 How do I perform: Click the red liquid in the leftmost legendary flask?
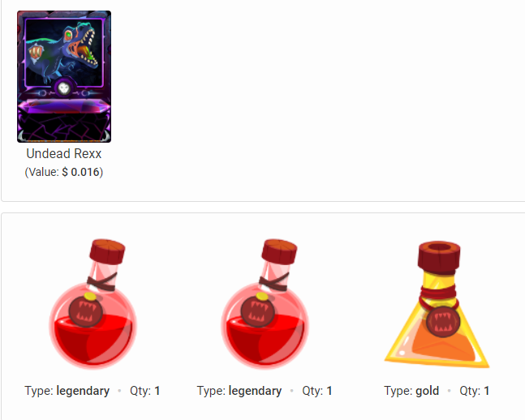[x=93, y=341]
